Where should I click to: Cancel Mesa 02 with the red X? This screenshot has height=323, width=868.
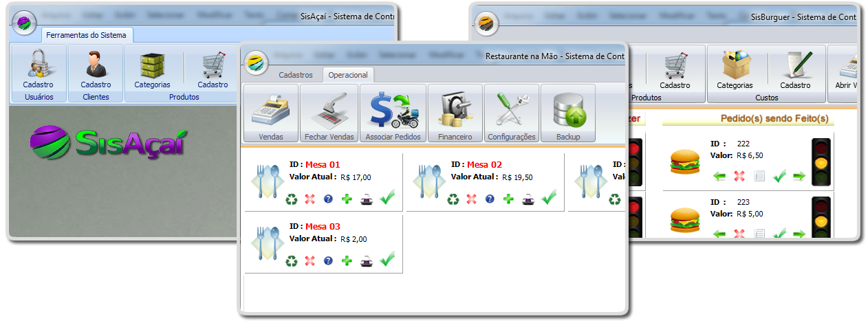tap(471, 199)
